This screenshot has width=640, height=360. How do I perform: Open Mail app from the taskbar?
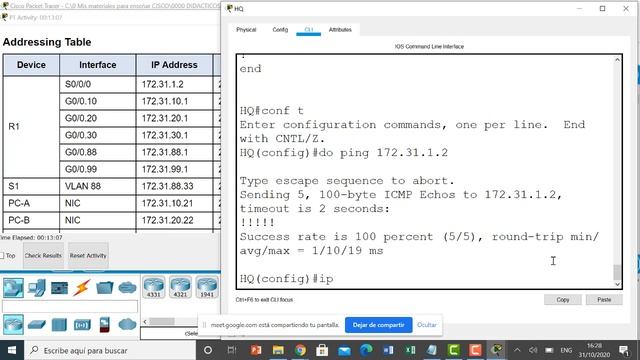point(344,350)
